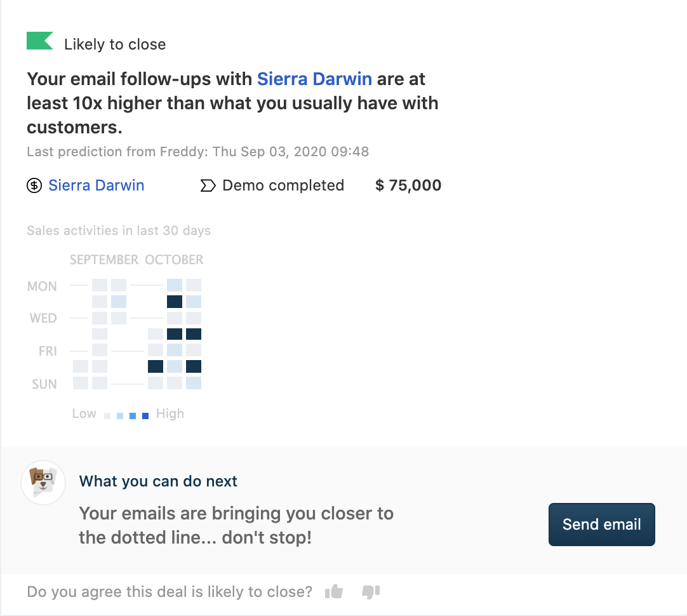Open the Sierra Darwin deal link below the prediction date

tap(97, 185)
